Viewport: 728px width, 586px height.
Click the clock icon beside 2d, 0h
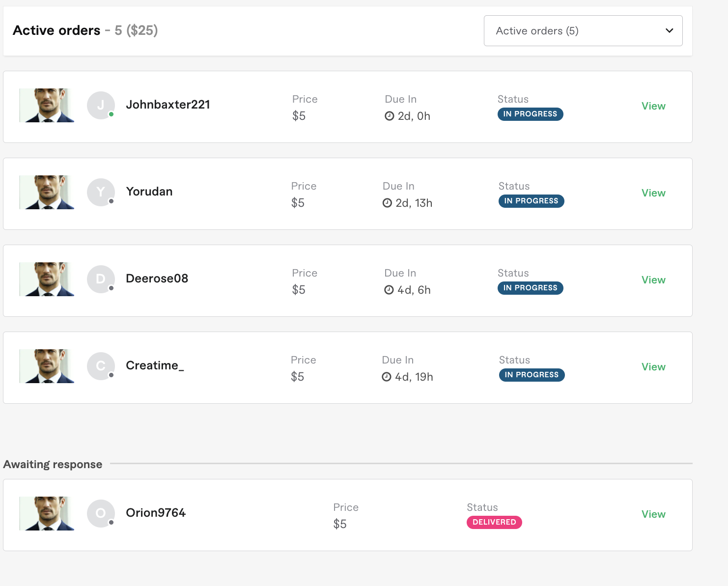390,116
